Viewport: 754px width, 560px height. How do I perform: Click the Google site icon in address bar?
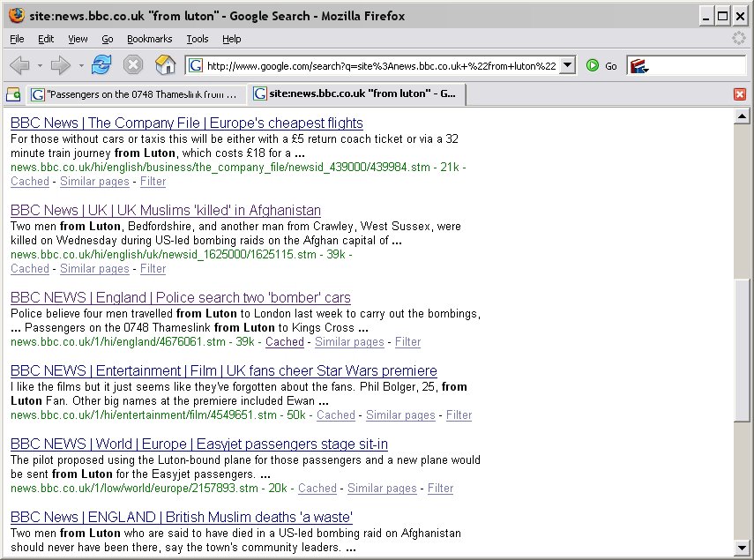(x=195, y=65)
